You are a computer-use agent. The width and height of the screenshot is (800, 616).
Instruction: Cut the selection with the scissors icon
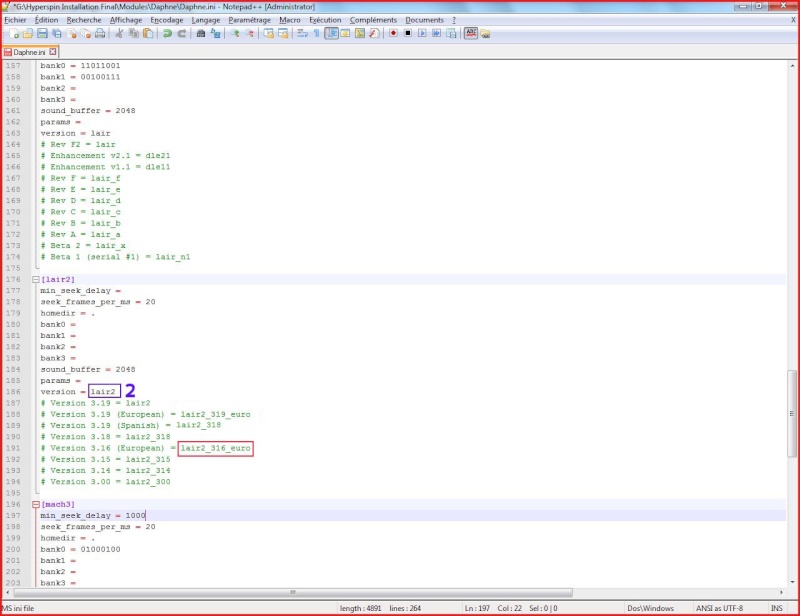click(119, 34)
